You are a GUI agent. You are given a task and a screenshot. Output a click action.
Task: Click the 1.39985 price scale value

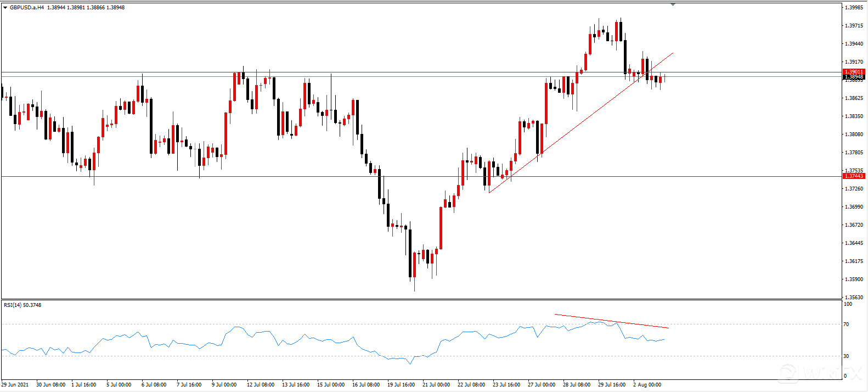(x=854, y=8)
